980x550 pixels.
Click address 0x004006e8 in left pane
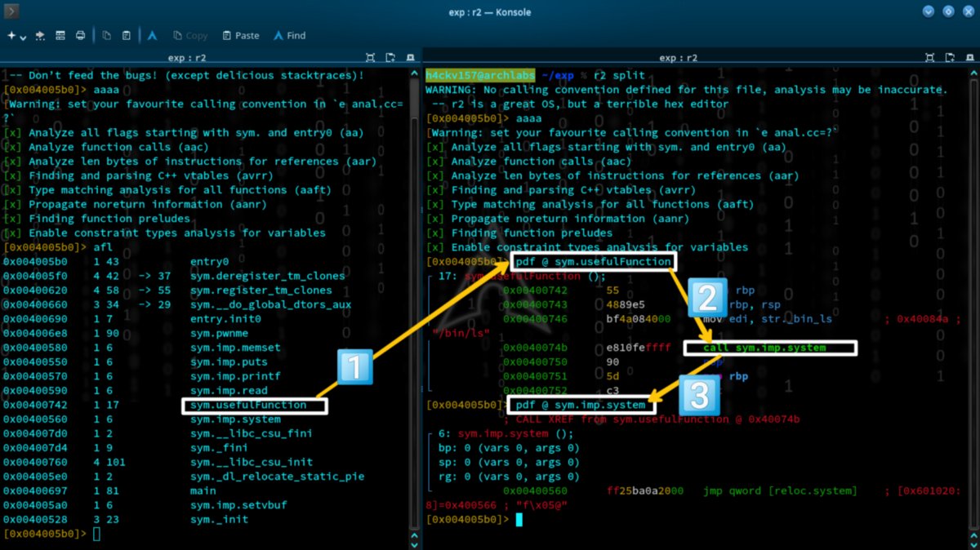35,333
